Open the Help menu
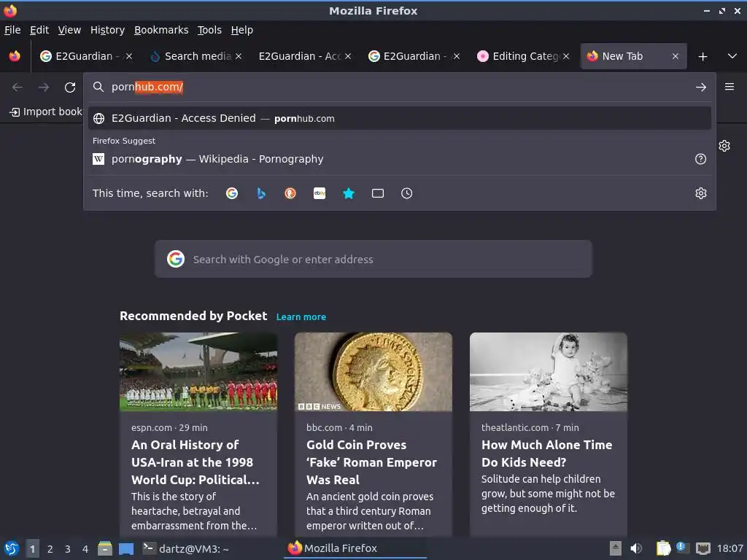Image resolution: width=747 pixels, height=560 pixels. click(242, 30)
